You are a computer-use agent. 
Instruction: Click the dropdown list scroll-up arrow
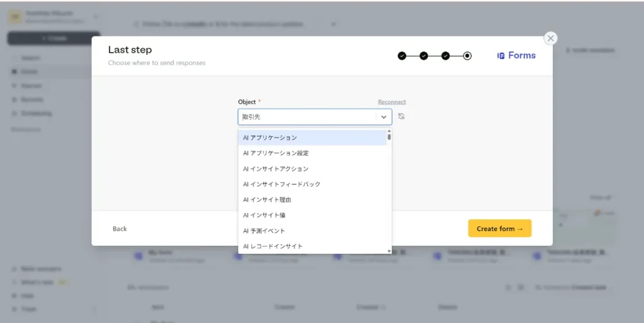[389, 131]
